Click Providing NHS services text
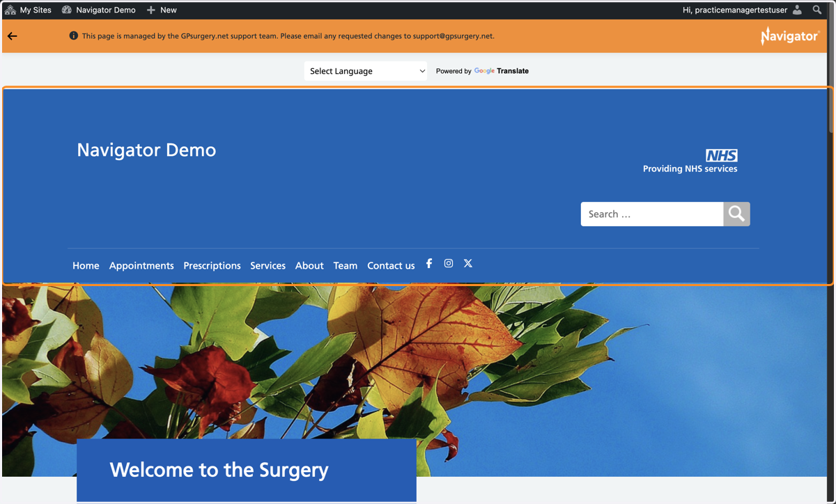Image resolution: width=836 pixels, height=504 pixels. (690, 168)
